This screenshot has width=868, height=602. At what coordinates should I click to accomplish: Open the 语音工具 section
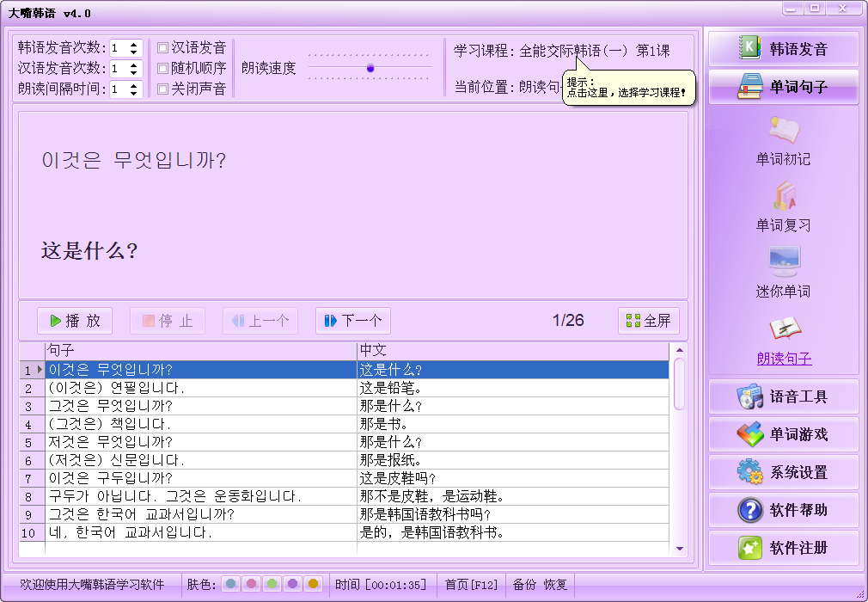[783, 396]
